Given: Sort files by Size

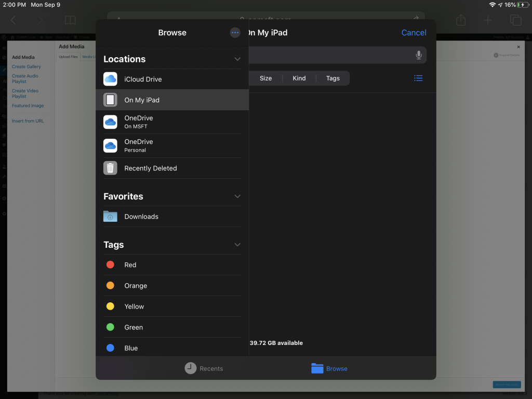Looking at the screenshot, I should (265, 78).
